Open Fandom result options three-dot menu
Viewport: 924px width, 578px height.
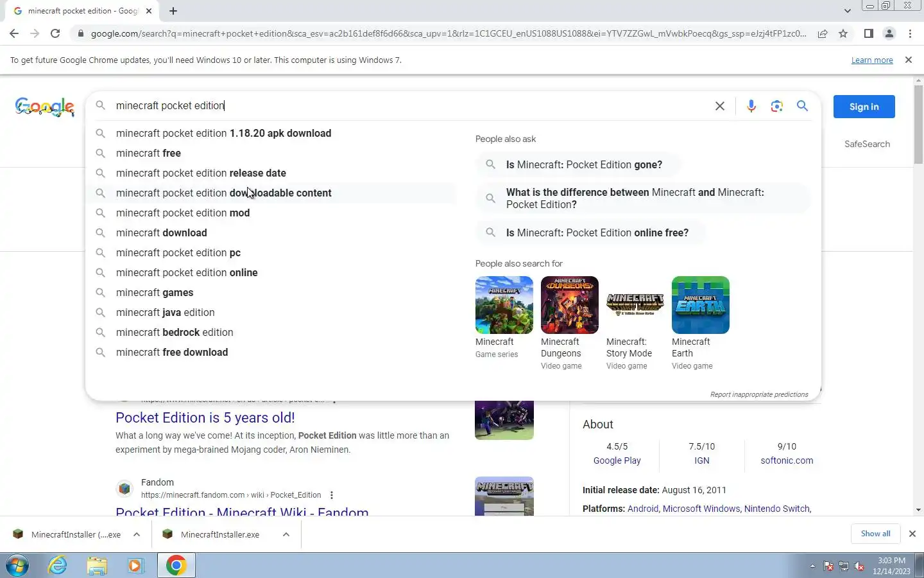(332, 495)
